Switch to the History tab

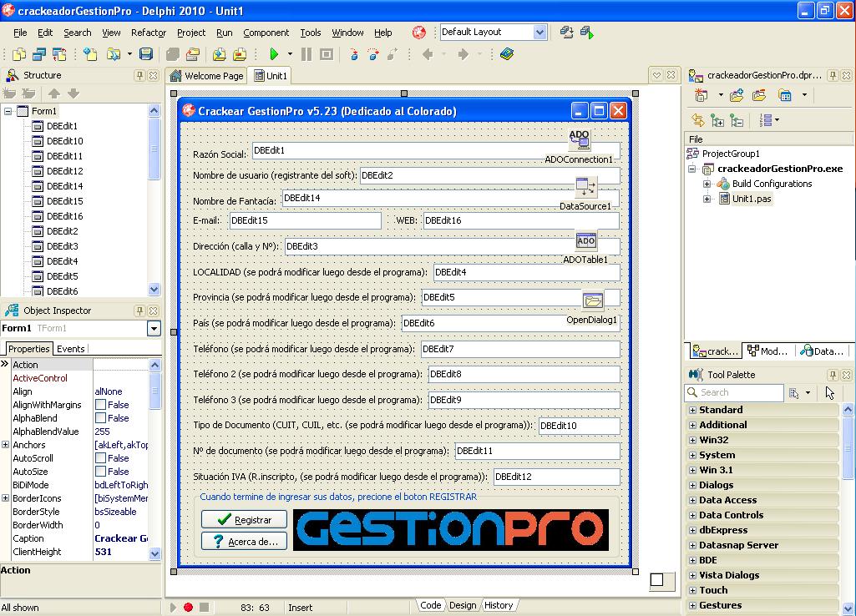click(x=499, y=605)
